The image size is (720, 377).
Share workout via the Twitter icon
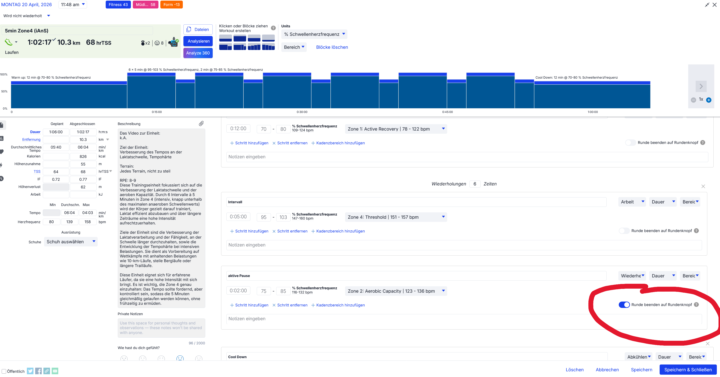pos(30,371)
